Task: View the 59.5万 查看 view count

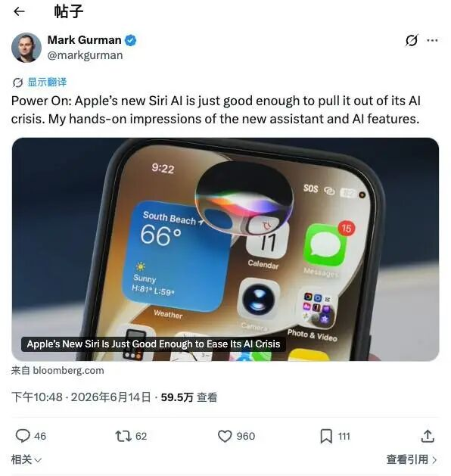Action: tap(189, 397)
